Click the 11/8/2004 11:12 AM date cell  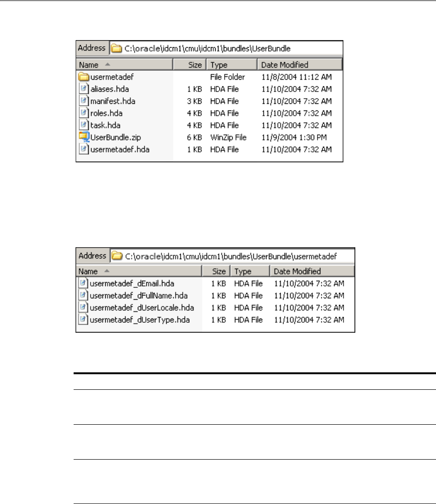click(296, 77)
